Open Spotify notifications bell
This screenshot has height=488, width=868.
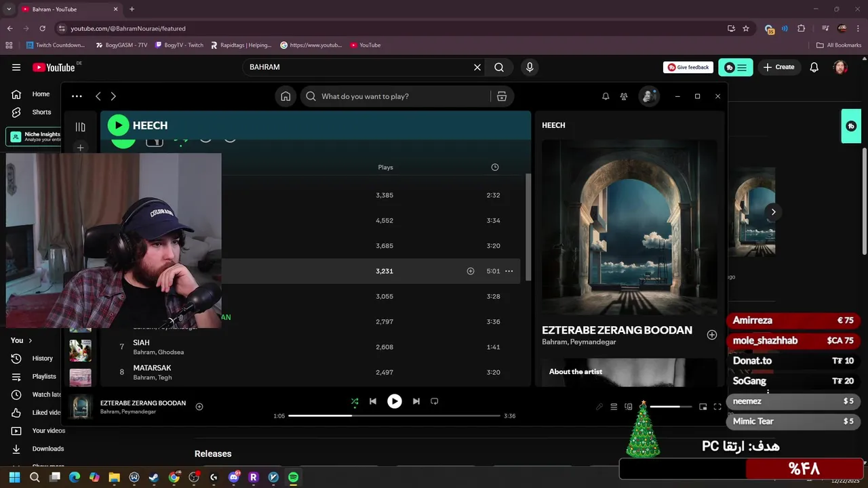606,96
